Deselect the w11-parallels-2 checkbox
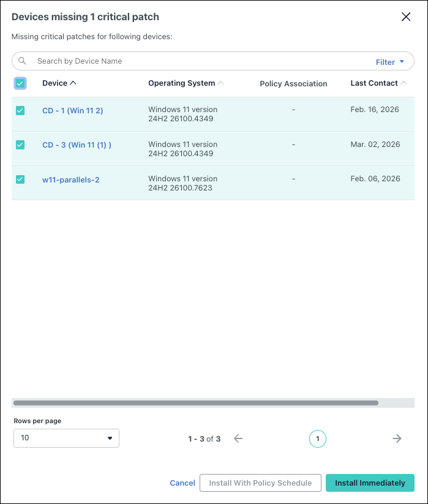428x504 pixels. pos(20,179)
